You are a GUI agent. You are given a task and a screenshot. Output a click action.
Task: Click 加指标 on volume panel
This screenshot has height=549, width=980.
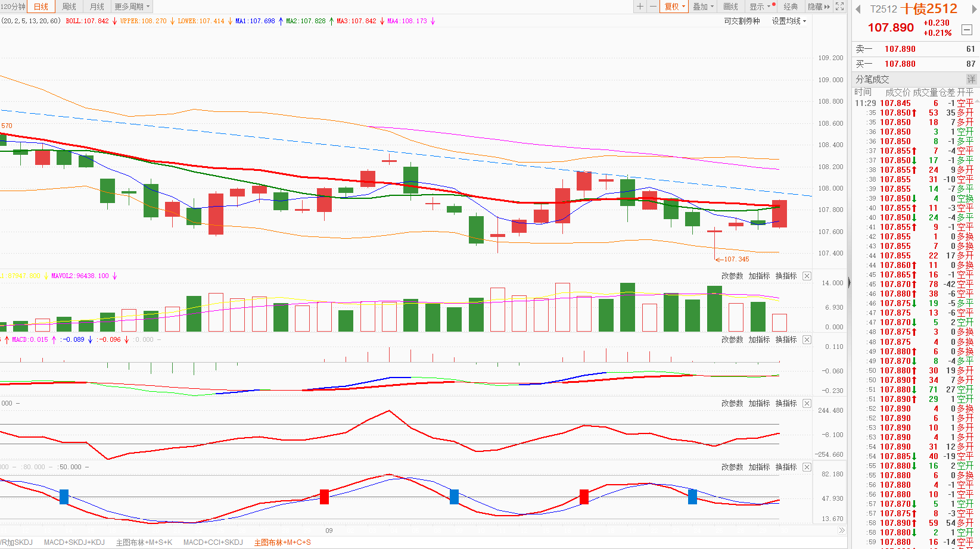tap(759, 276)
